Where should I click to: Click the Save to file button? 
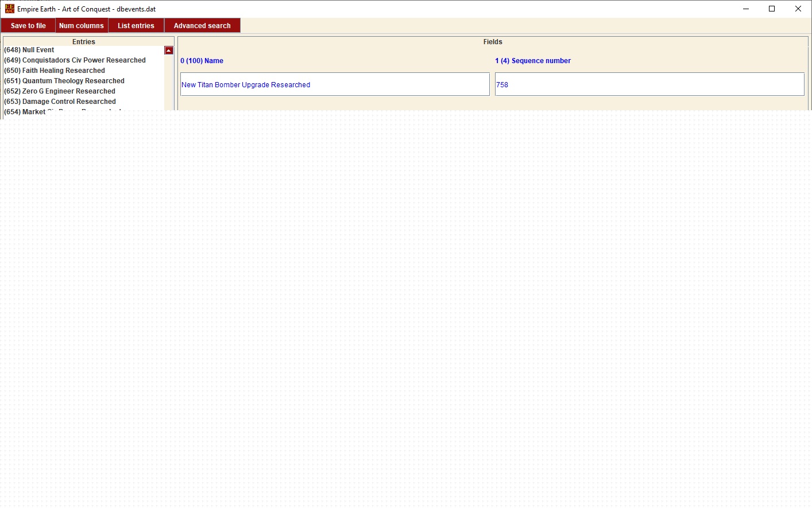tap(28, 26)
